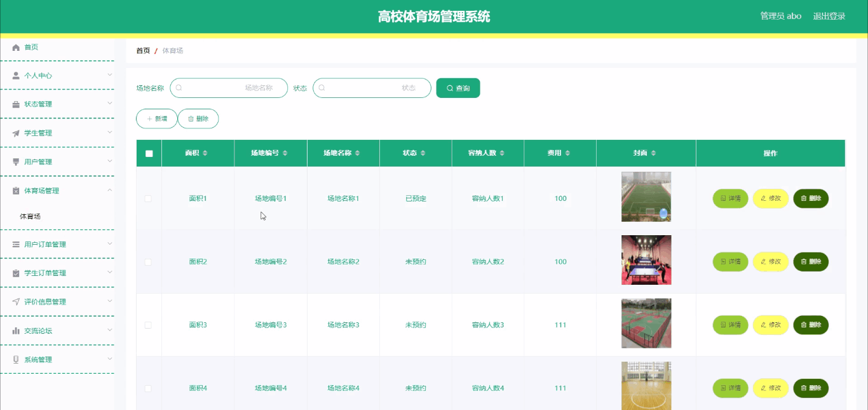
Task: Click the paper-plane icon beside 学生管理
Action: tap(14, 132)
